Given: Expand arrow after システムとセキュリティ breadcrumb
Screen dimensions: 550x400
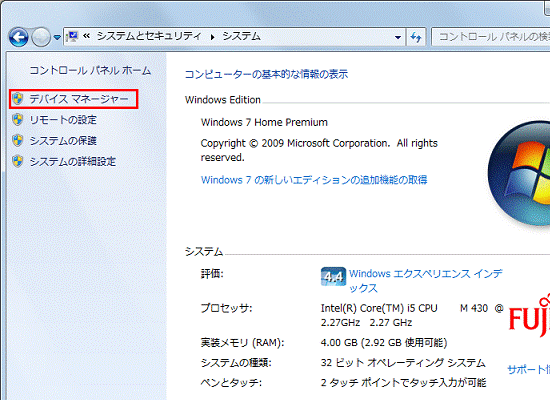Looking at the screenshot, I should coord(213,37).
